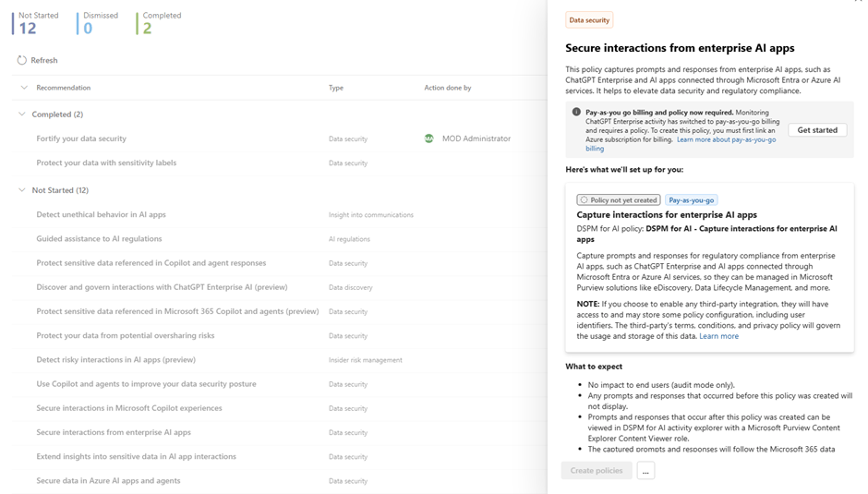Click the Create policies button

click(x=597, y=471)
